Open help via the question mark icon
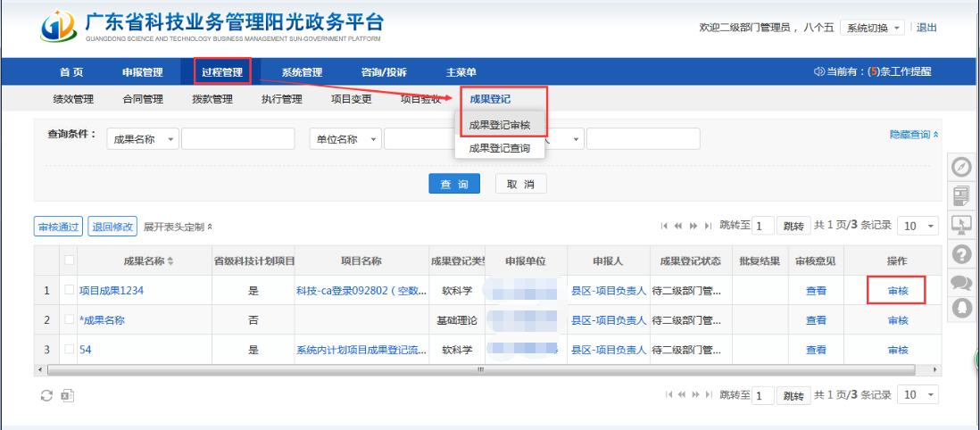 [961, 253]
